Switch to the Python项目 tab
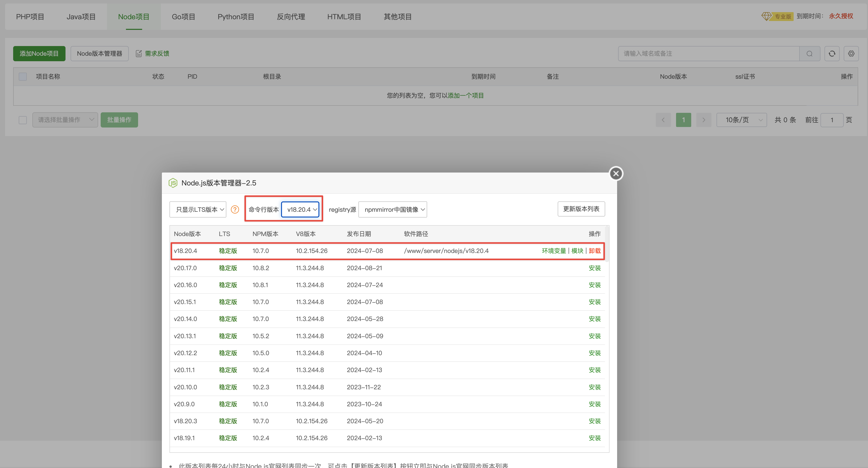Image resolution: width=868 pixels, height=468 pixels. click(236, 16)
